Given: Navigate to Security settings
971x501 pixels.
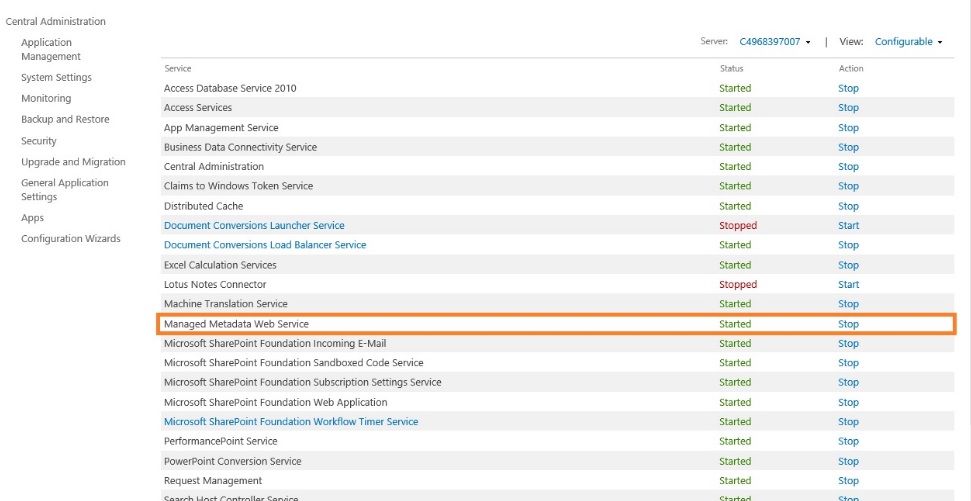Looking at the screenshot, I should click(39, 141).
